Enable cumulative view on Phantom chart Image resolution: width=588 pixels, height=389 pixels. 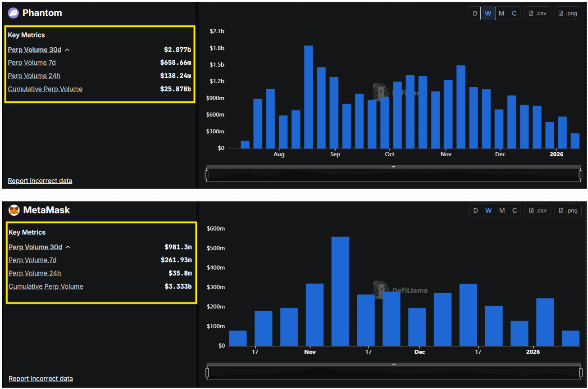(x=514, y=13)
